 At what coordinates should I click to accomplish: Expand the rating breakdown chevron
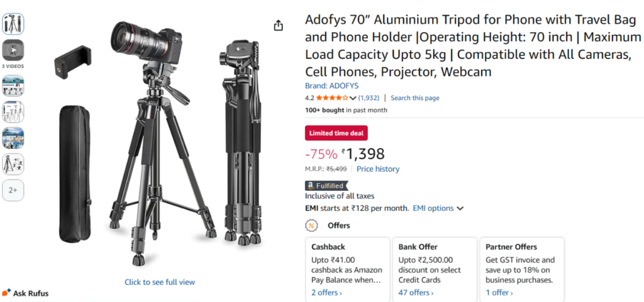tap(353, 98)
